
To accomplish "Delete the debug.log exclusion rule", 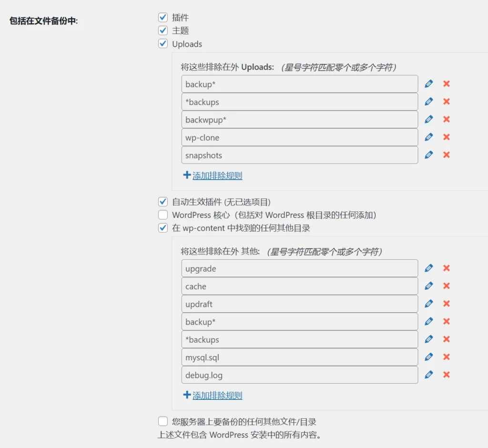I will (x=446, y=375).
